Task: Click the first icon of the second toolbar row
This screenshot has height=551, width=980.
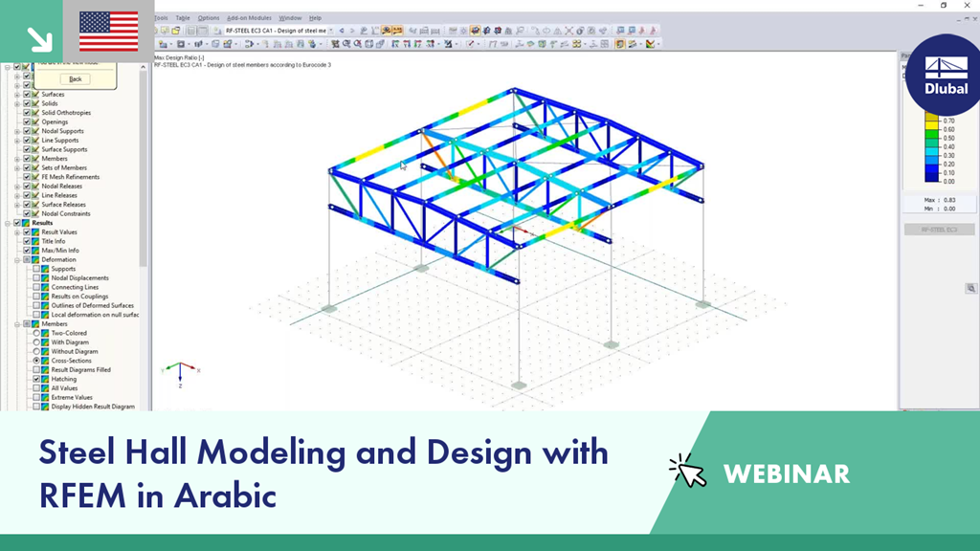Action: pyautogui.click(x=162, y=44)
